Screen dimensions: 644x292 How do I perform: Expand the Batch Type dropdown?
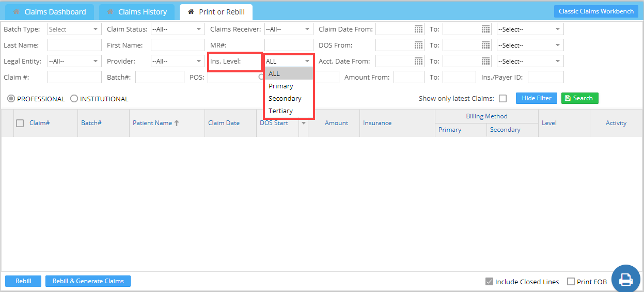pyautogui.click(x=74, y=29)
